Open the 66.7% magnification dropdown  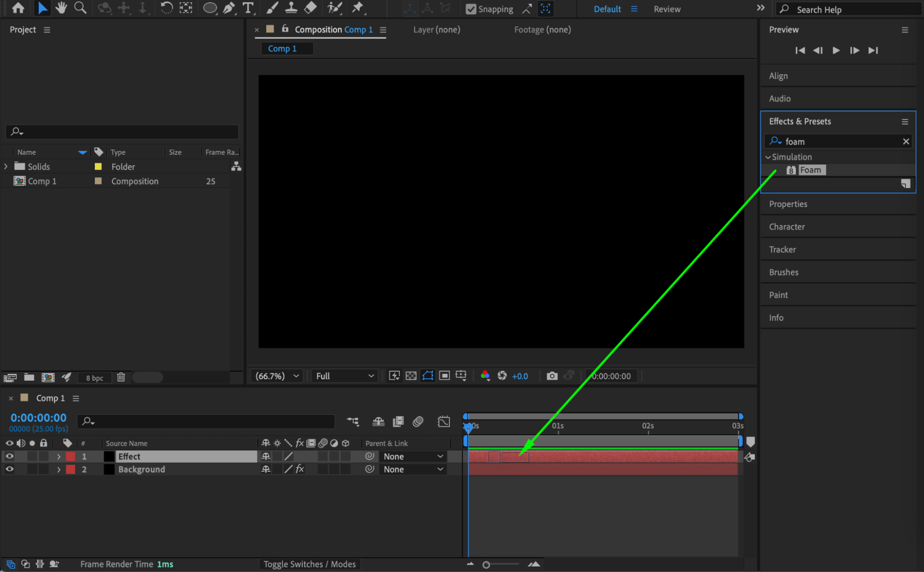point(277,376)
